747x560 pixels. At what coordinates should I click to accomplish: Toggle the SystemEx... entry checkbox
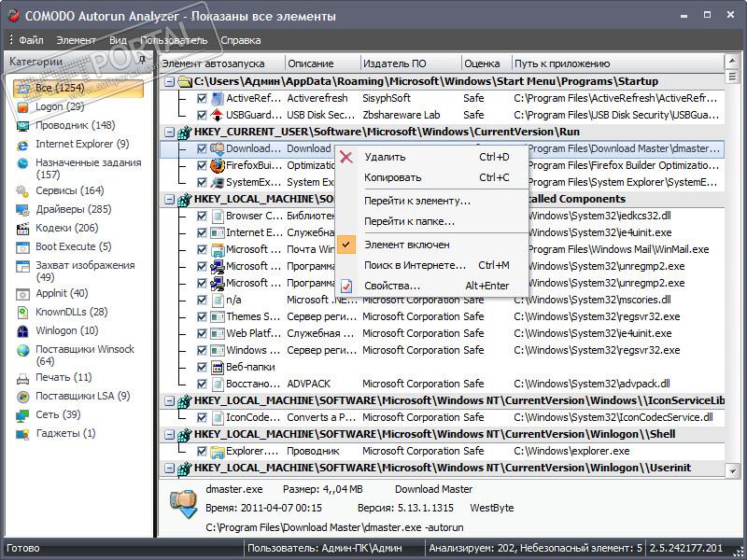tap(202, 182)
